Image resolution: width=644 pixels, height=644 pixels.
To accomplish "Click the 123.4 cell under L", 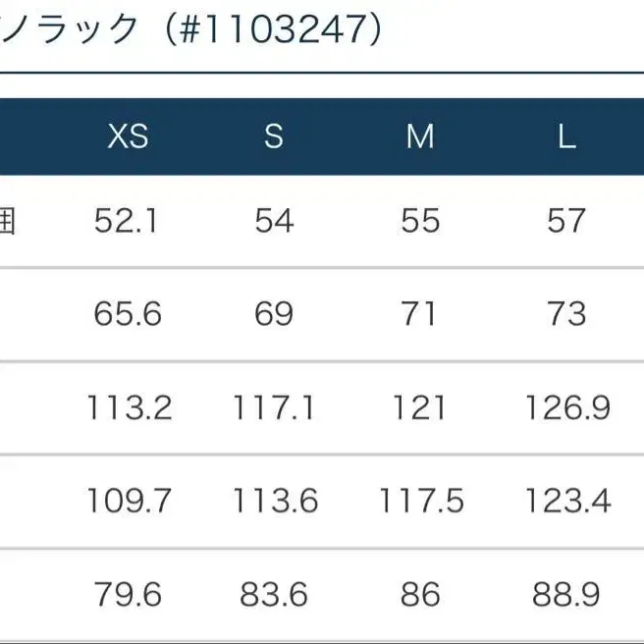I will (566, 501).
